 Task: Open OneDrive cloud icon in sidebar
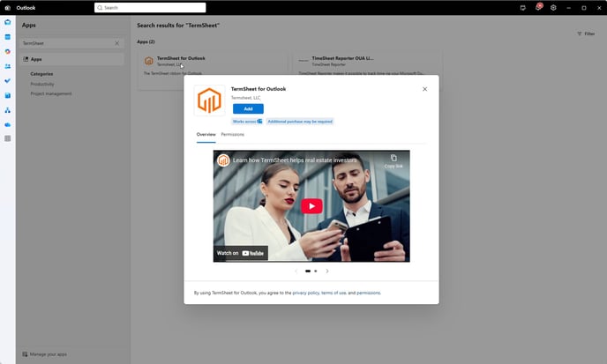[7, 124]
